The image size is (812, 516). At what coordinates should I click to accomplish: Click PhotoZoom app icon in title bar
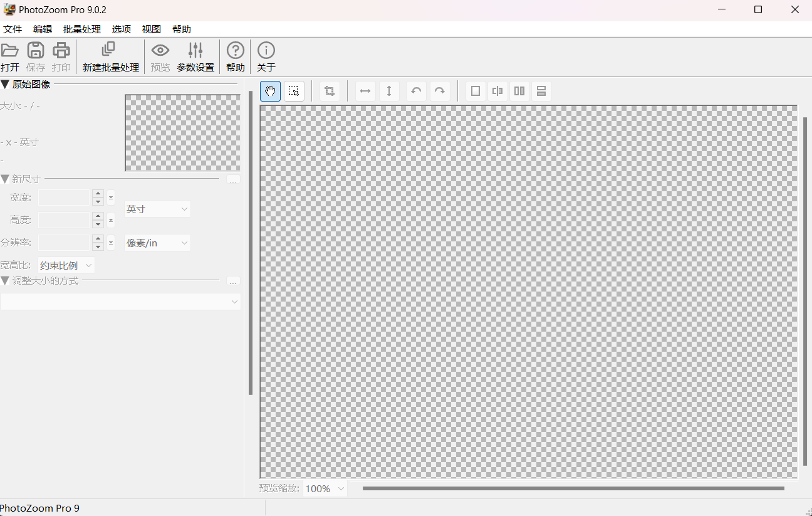point(9,9)
